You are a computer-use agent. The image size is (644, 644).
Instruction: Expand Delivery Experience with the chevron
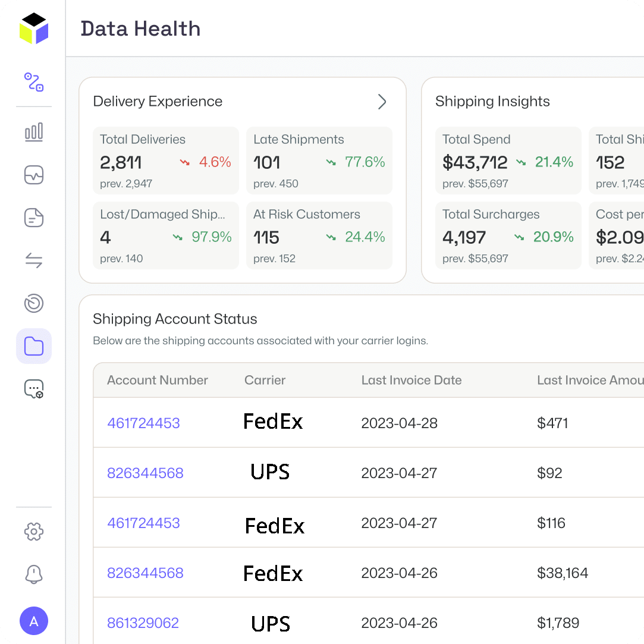tap(382, 102)
